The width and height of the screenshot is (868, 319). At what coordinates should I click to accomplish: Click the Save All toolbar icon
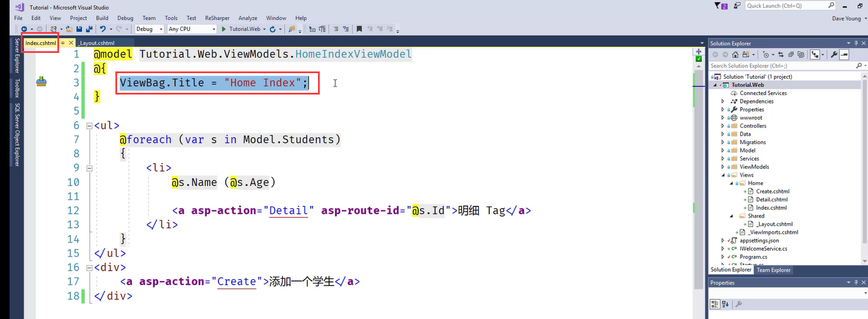(x=90, y=29)
